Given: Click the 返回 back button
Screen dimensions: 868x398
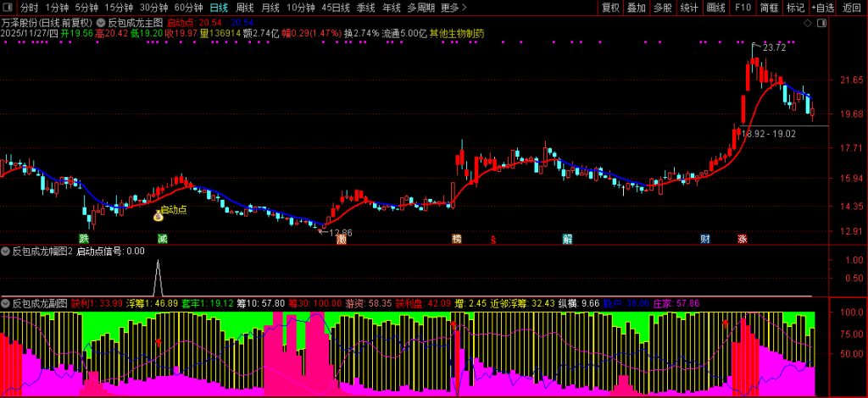Looking at the screenshot, I should point(851,8).
